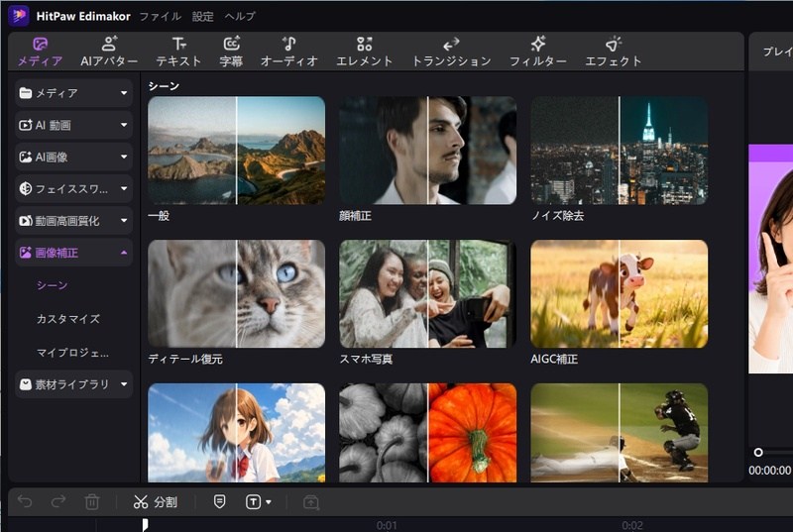This screenshot has height=532, width=793.
Task: Click the フェイススワップ sidebar icon
Action: (26, 188)
